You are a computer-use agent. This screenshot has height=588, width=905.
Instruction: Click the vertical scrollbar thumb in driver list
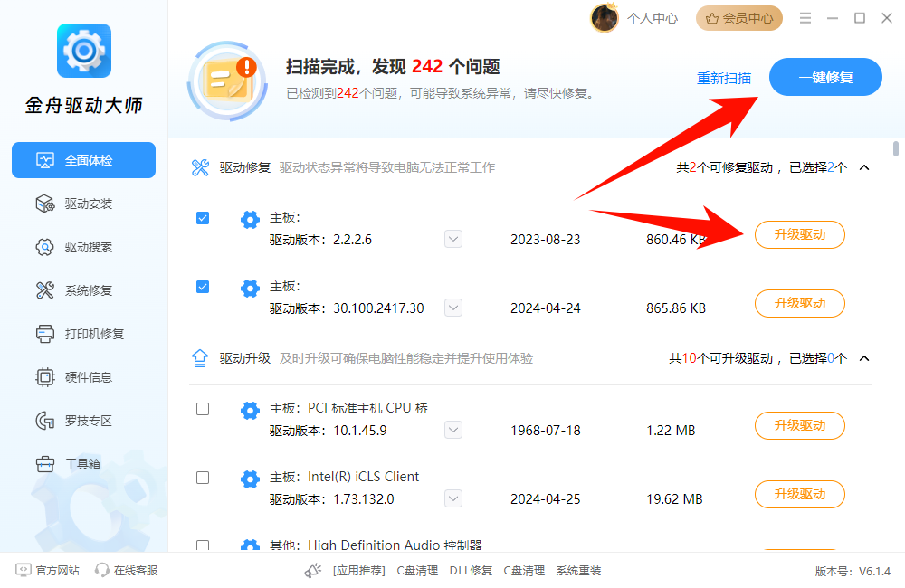[896, 149]
